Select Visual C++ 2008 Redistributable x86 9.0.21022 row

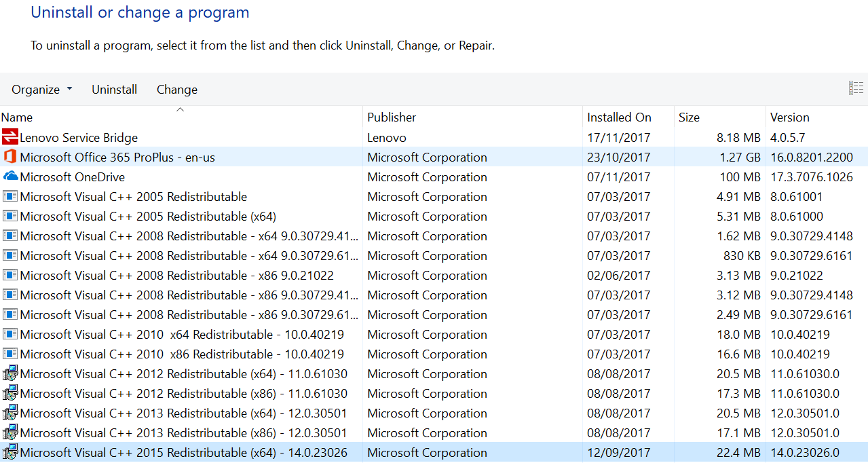tap(176, 276)
